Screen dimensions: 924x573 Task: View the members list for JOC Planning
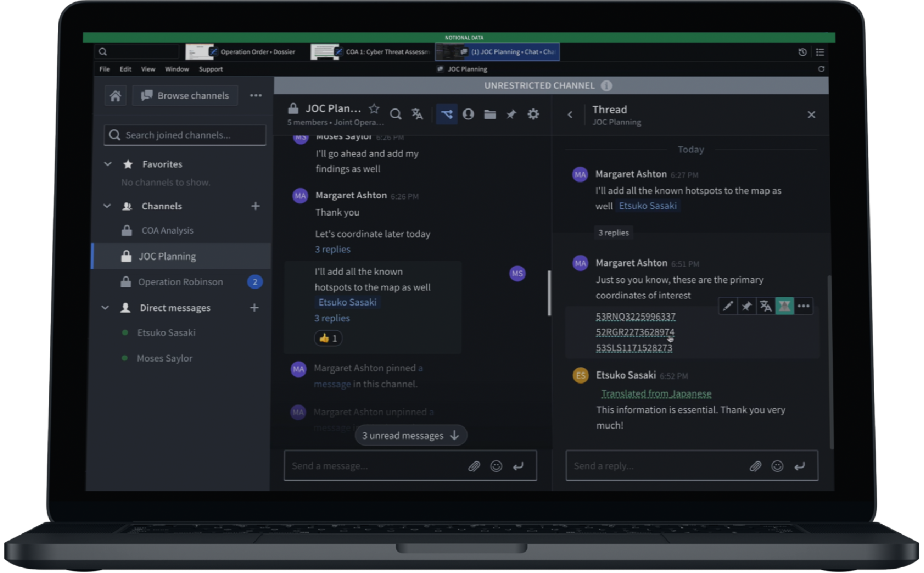click(468, 114)
